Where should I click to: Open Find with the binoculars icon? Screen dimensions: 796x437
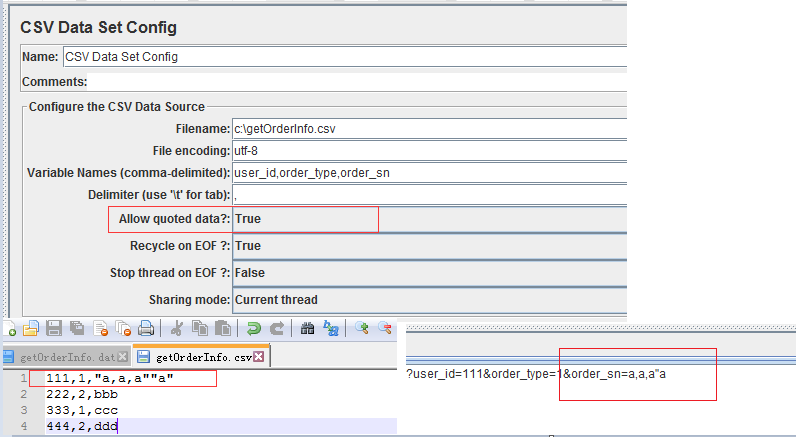coord(307,329)
